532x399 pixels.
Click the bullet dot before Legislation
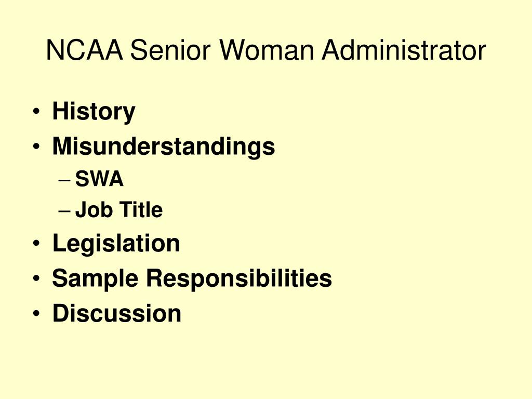[x=36, y=244]
